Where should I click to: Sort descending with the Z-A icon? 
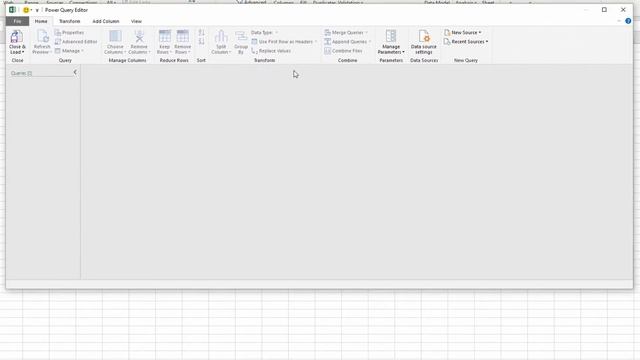(x=201, y=42)
